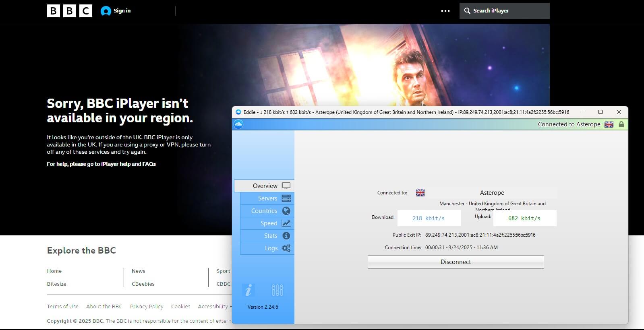Open CBeebies link in footer

(x=143, y=284)
